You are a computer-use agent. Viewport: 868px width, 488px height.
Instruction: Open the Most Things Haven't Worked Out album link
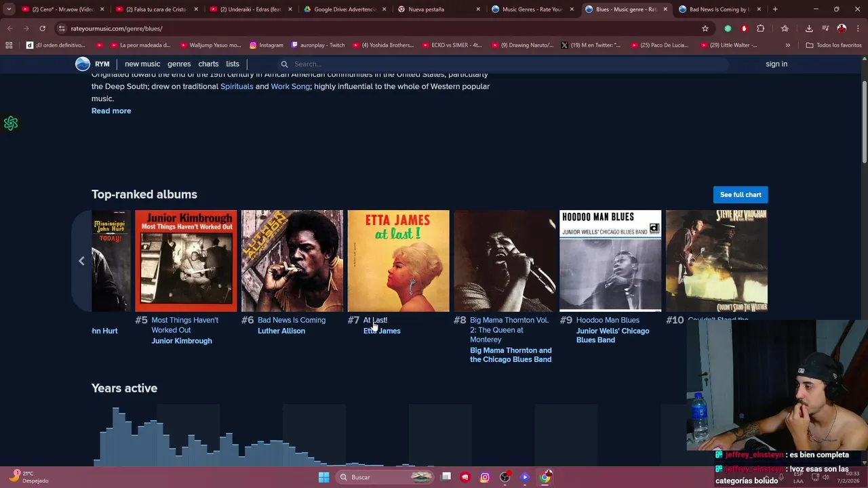pyautogui.click(x=184, y=325)
